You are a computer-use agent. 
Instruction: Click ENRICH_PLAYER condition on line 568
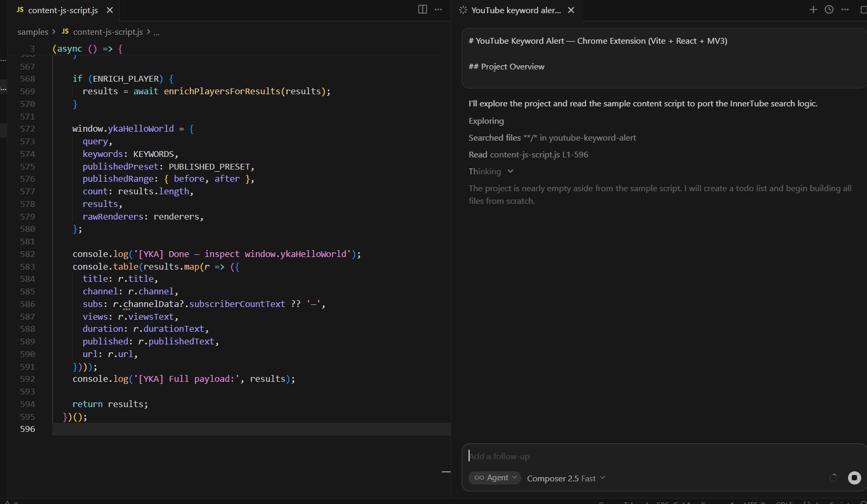pyautogui.click(x=126, y=78)
